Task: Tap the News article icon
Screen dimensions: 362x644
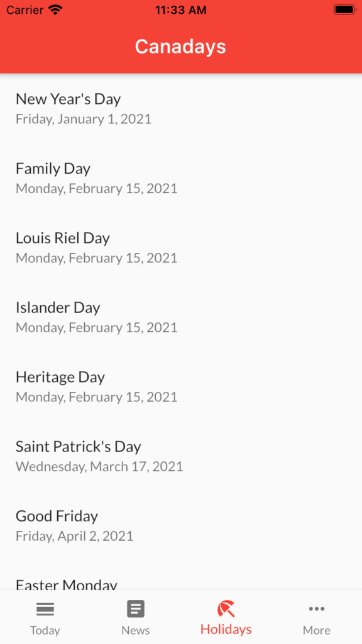Action: coord(136,609)
